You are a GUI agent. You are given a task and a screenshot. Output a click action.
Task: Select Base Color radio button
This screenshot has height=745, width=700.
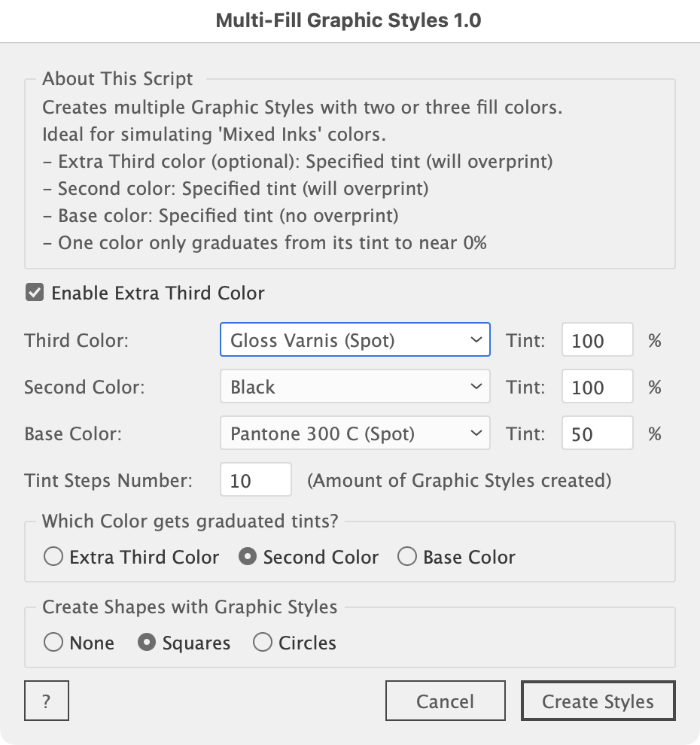coord(407,557)
